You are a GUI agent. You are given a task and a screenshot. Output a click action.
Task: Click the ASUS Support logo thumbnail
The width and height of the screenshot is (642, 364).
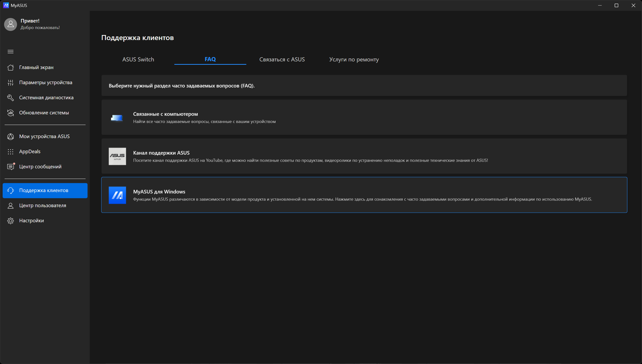(117, 157)
